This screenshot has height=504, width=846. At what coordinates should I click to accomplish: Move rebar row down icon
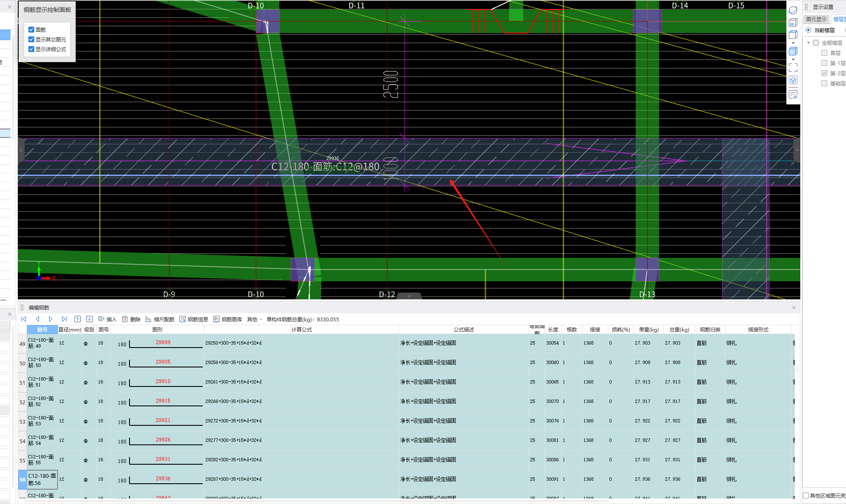pyautogui.click(x=89, y=319)
